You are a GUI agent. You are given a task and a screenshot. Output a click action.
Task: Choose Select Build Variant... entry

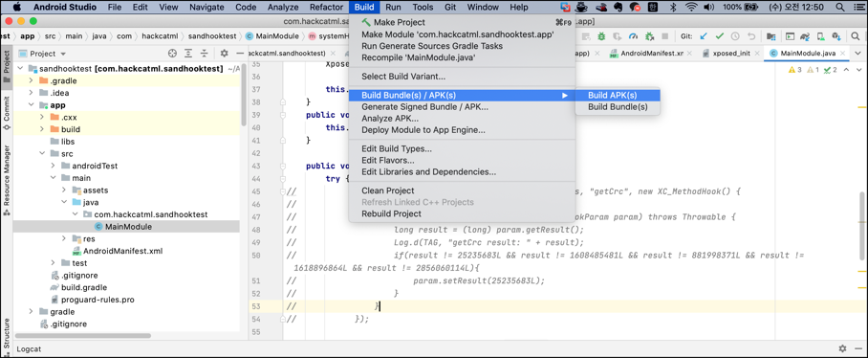click(463, 77)
